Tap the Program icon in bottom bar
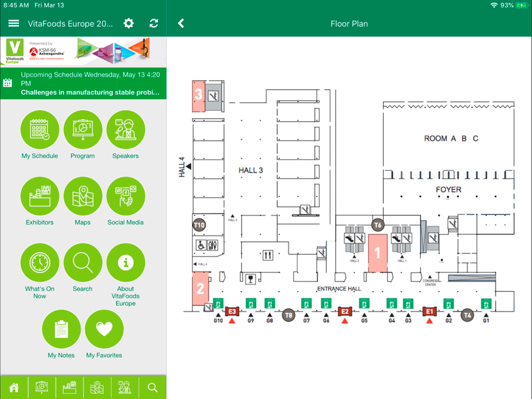 click(x=41, y=387)
